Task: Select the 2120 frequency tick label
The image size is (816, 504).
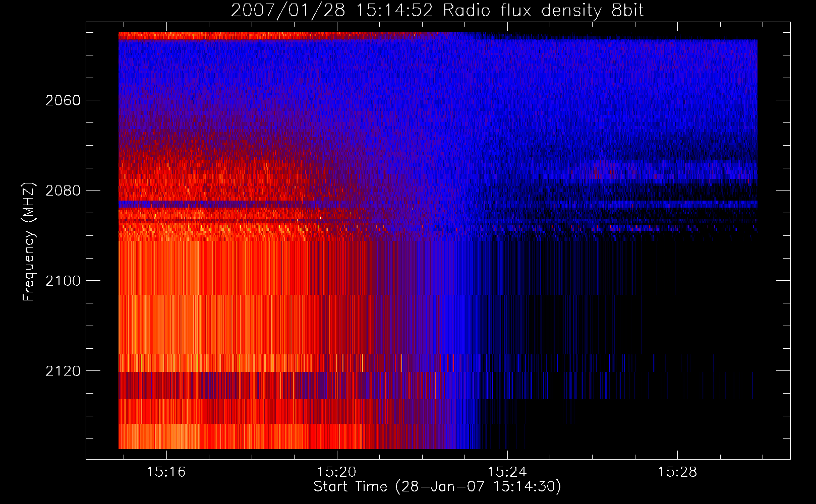Action: (x=63, y=371)
